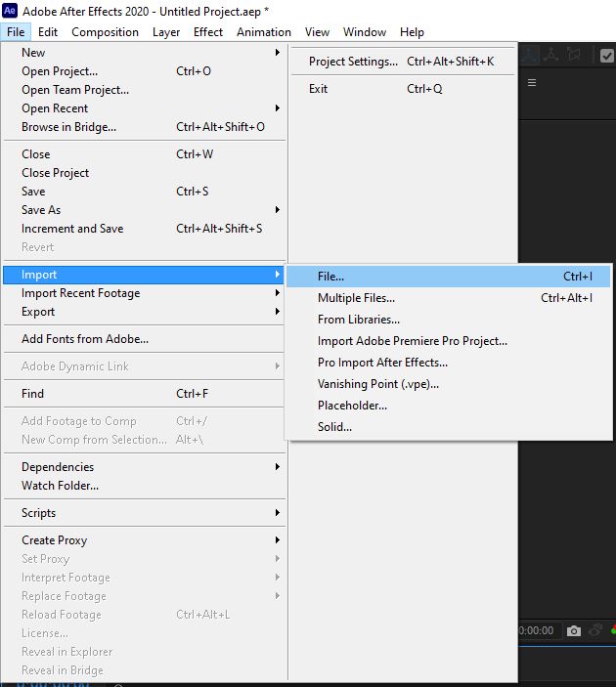Open the View menu
616x687 pixels.
click(317, 32)
